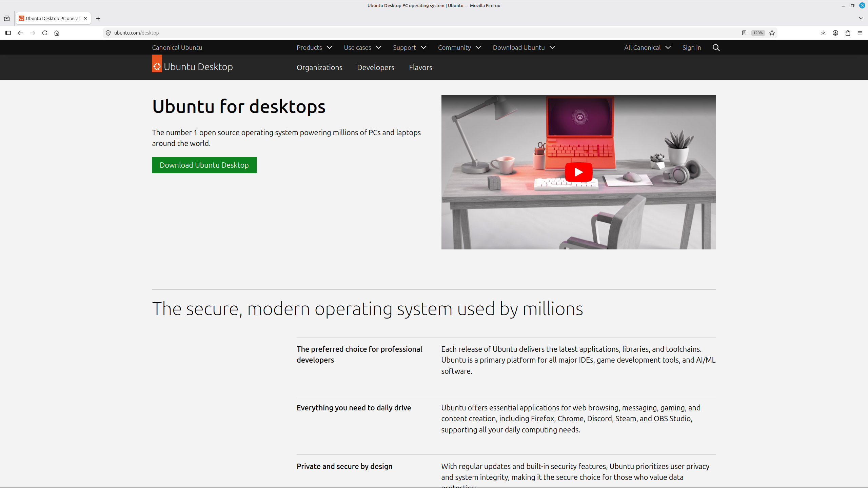
Task: Expand the Support menu
Action: click(x=410, y=48)
